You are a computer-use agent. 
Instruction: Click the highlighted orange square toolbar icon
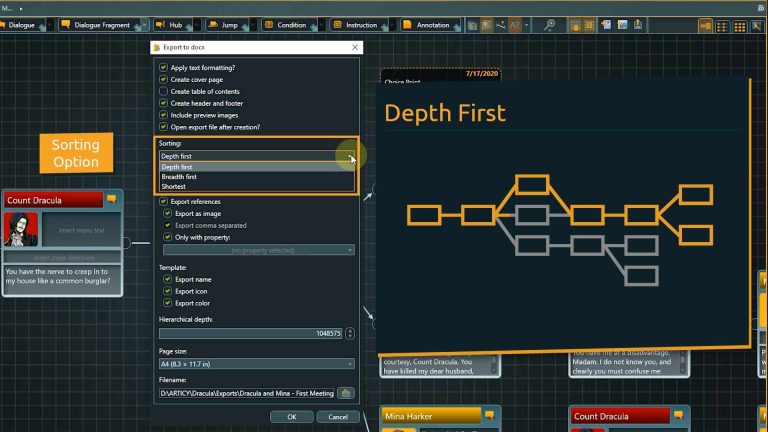tap(486, 25)
